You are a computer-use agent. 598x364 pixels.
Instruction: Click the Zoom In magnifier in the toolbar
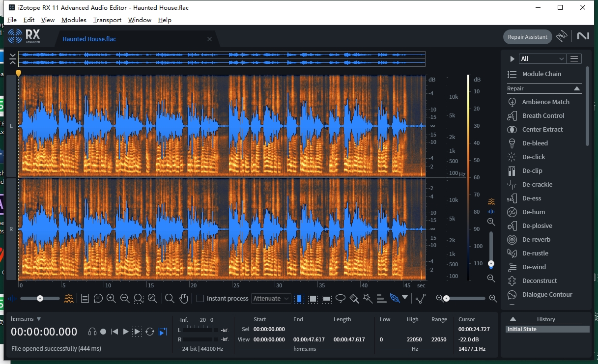[111, 298]
